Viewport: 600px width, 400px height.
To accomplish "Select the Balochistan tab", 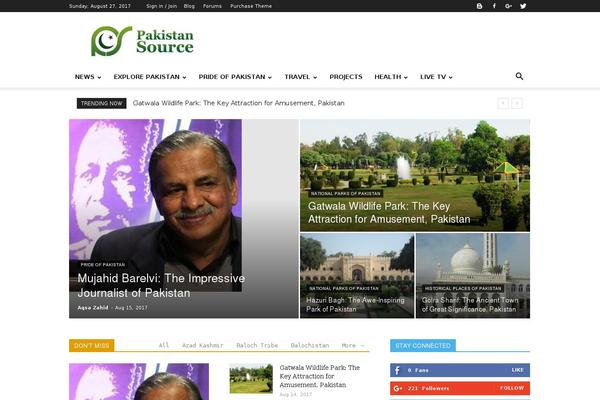I will click(310, 345).
